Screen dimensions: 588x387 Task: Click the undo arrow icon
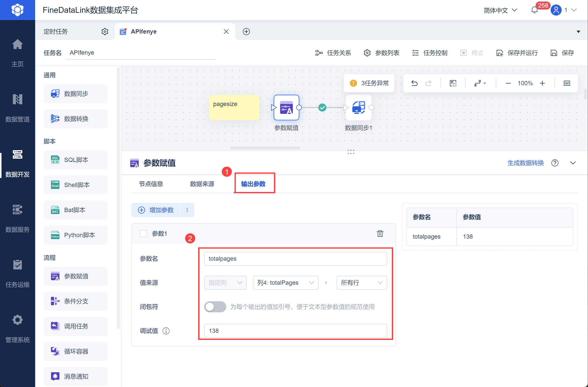click(414, 83)
